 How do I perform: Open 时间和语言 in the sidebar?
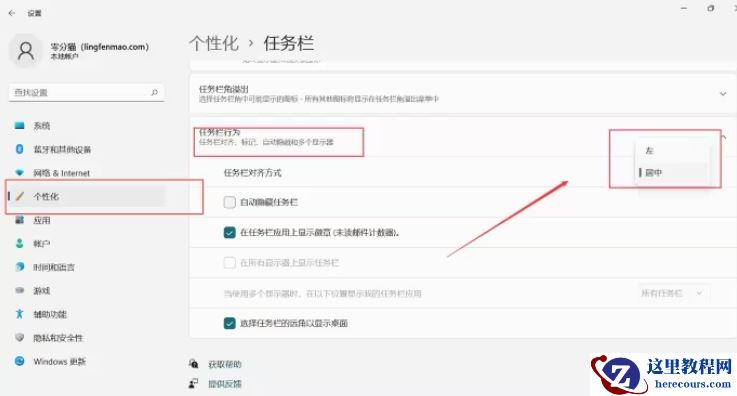click(54, 267)
